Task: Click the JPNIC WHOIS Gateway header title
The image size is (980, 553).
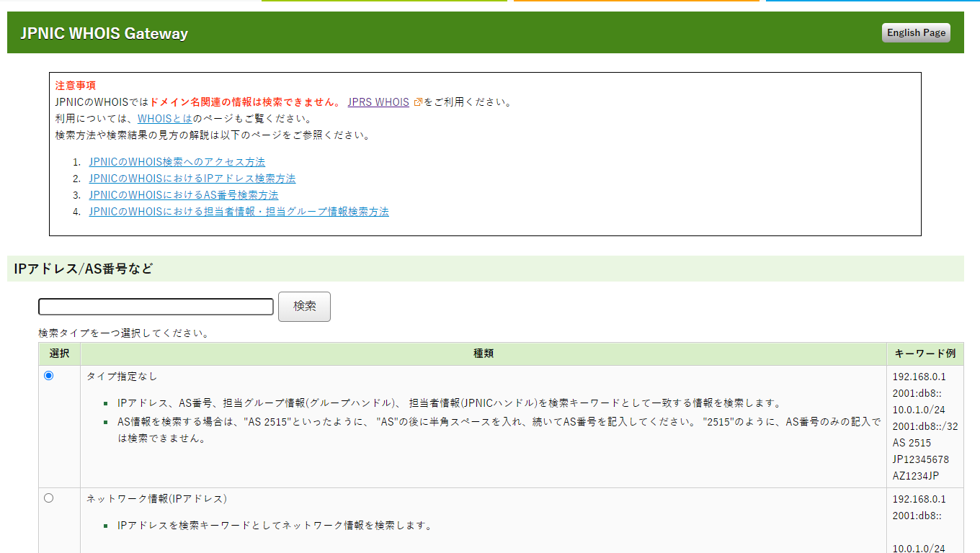Action: click(104, 33)
